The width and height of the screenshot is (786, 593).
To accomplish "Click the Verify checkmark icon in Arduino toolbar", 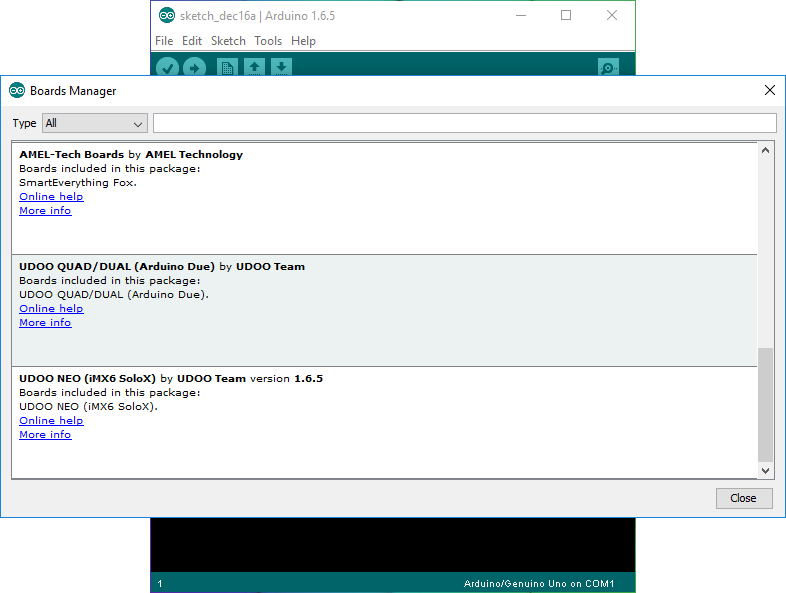I will tap(167, 67).
